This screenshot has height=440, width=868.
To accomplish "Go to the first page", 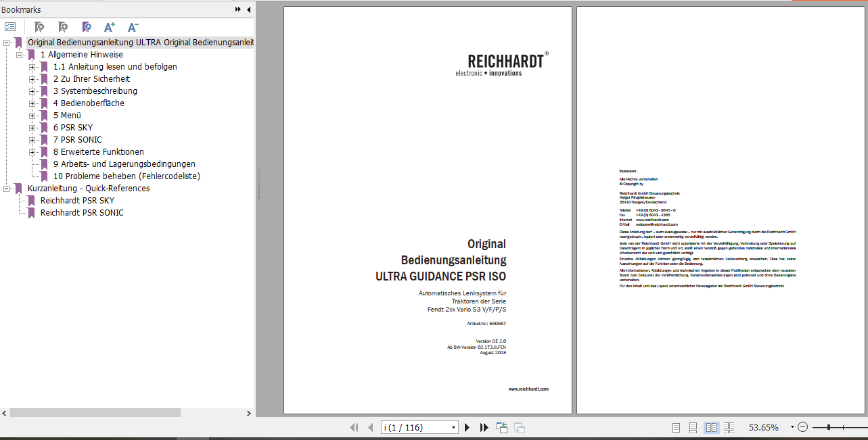I will click(x=354, y=427).
